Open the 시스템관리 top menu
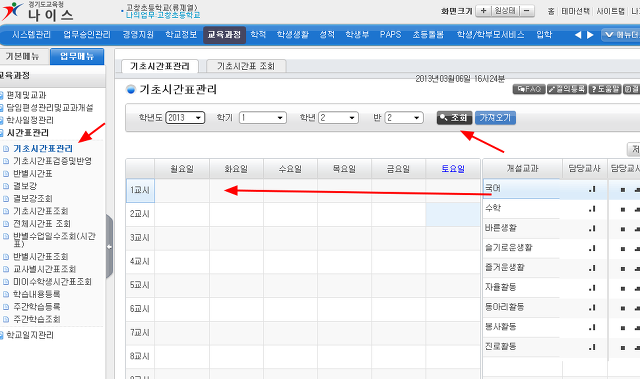 pos(31,35)
